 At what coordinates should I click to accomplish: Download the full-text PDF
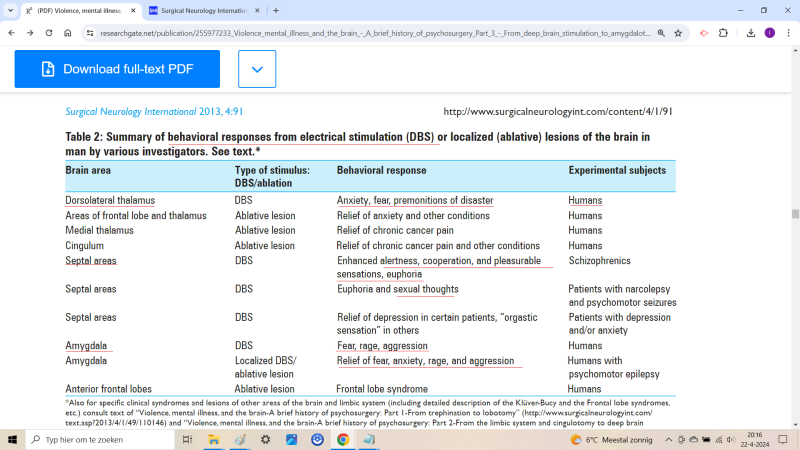pos(117,69)
